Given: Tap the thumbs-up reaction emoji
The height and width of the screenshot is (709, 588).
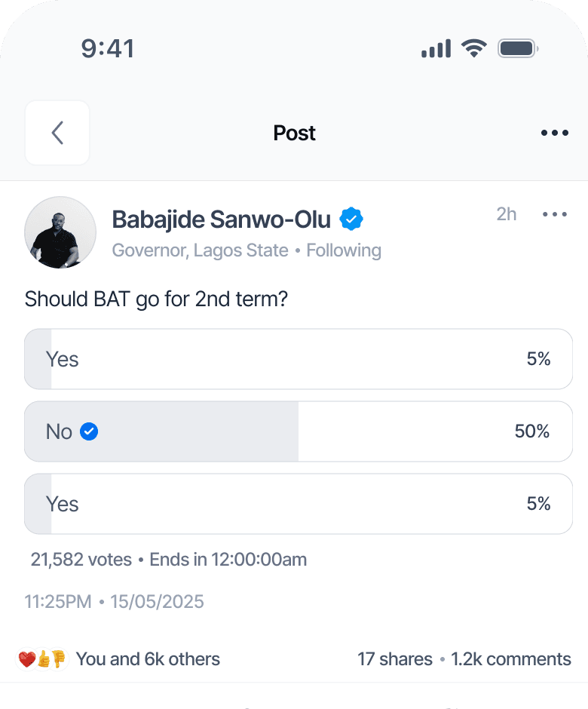Looking at the screenshot, I should [x=43, y=659].
